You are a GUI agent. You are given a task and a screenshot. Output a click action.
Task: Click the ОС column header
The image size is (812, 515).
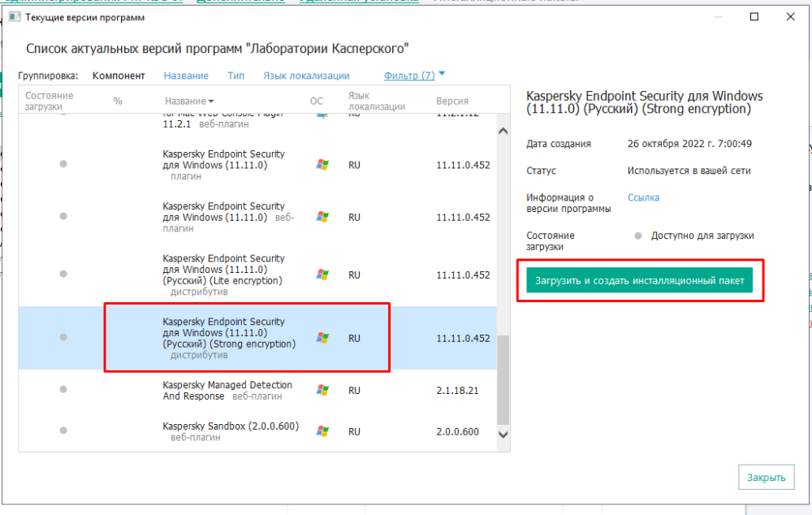click(x=317, y=101)
